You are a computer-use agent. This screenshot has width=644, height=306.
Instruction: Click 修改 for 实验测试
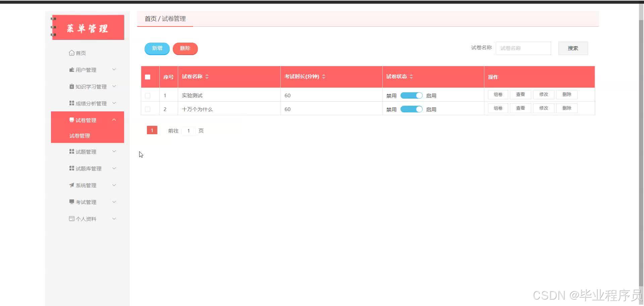[x=544, y=95]
